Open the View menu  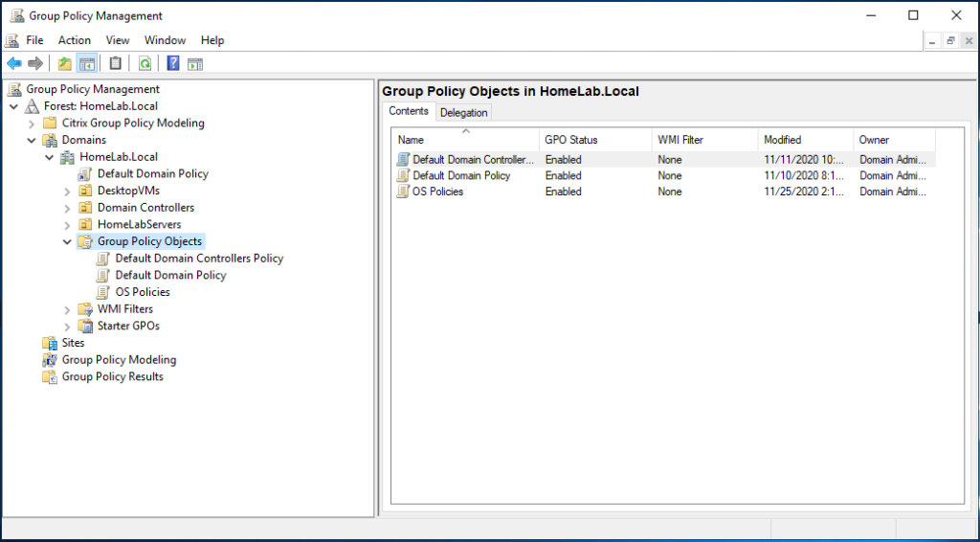coord(118,40)
